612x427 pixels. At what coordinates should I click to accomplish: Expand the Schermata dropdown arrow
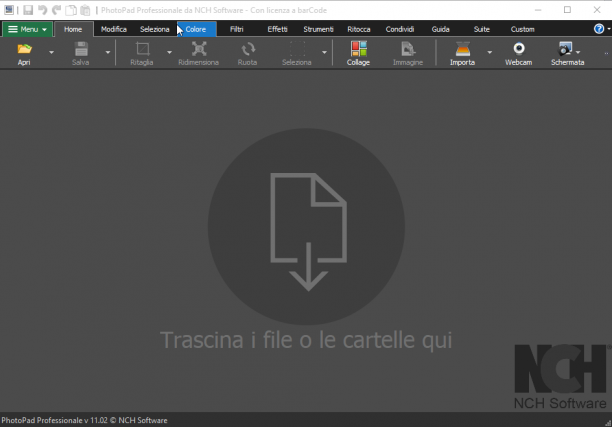coord(578,52)
